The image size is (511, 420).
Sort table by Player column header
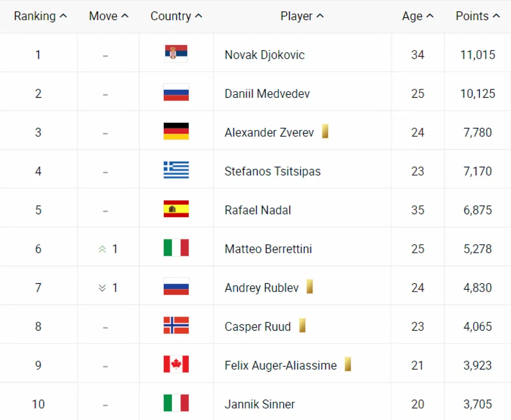[x=302, y=16]
